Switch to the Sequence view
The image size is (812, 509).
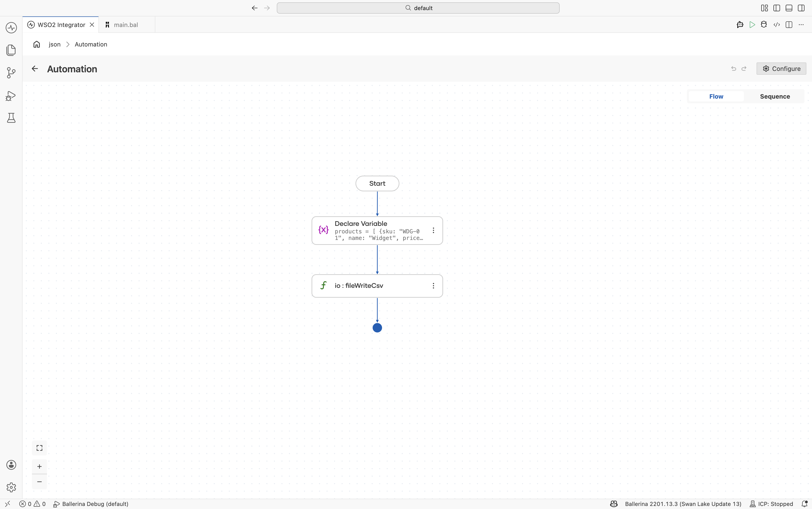775,96
